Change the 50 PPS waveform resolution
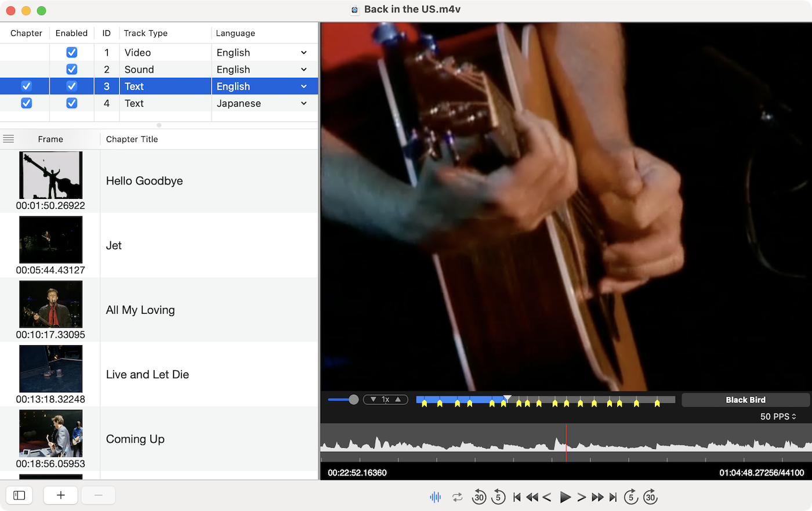Viewport: 812px width, 511px height. [778, 416]
